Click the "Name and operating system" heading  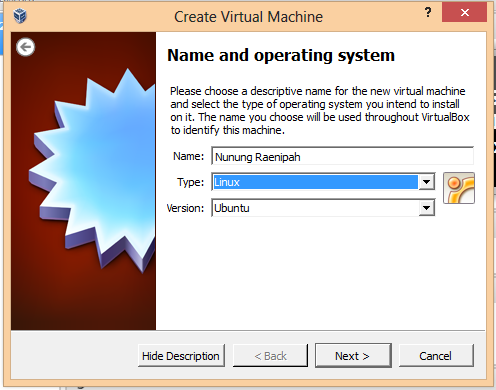pyautogui.click(x=281, y=55)
